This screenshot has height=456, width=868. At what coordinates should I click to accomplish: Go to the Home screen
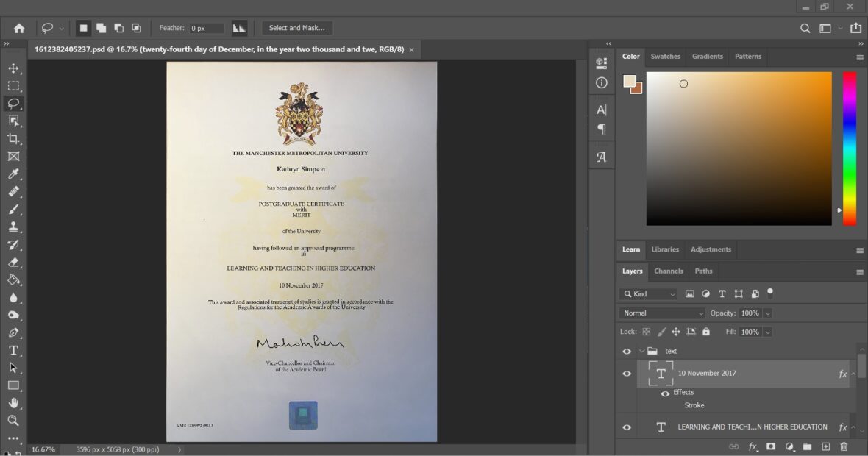pos(19,28)
